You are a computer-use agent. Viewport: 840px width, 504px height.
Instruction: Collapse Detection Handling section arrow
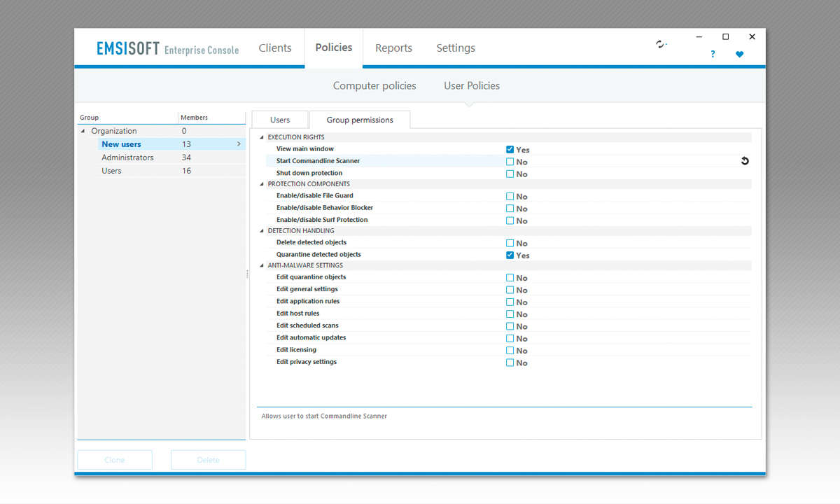point(262,230)
